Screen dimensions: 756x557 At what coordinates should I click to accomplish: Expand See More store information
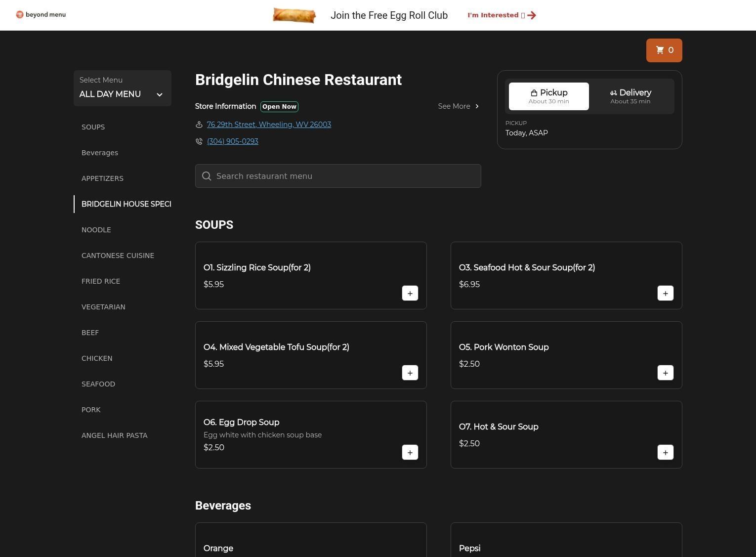tap(458, 106)
